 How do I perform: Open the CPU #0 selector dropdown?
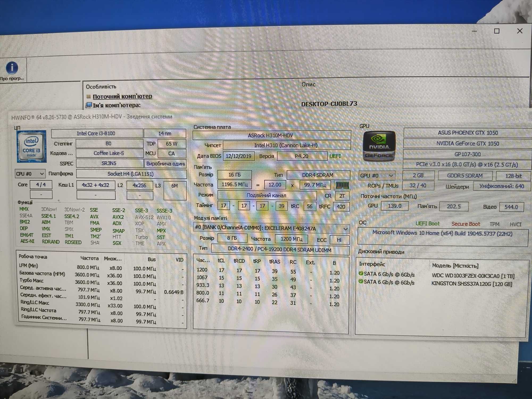click(30, 174)
